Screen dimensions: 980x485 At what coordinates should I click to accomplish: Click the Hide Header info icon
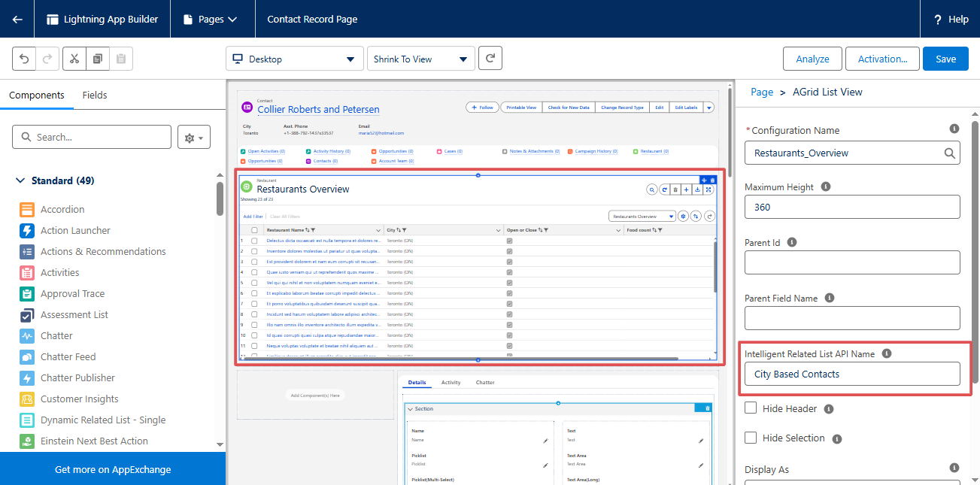pos(829,409)
